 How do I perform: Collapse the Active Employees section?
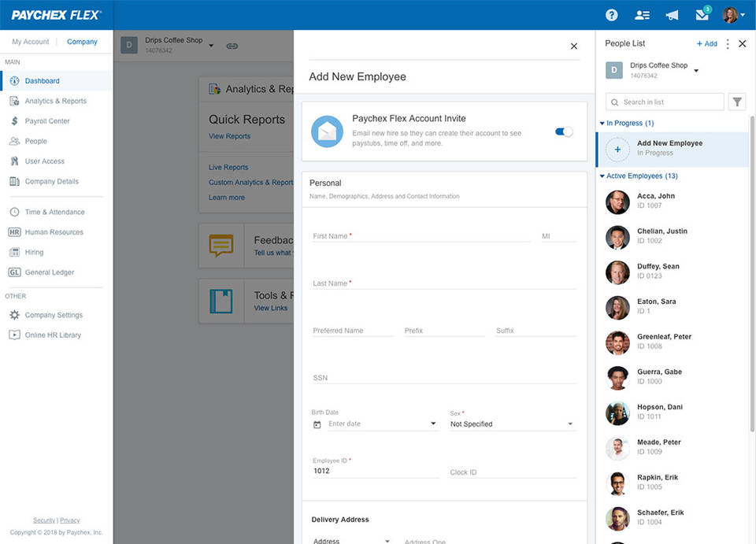(x=638, y=176)
